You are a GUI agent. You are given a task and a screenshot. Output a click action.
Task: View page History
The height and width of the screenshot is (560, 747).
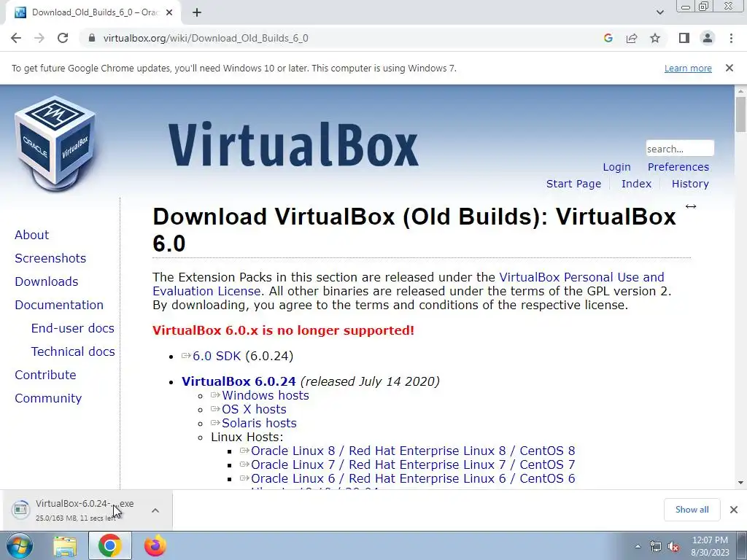pyautogui.click(x=690, y=184)
